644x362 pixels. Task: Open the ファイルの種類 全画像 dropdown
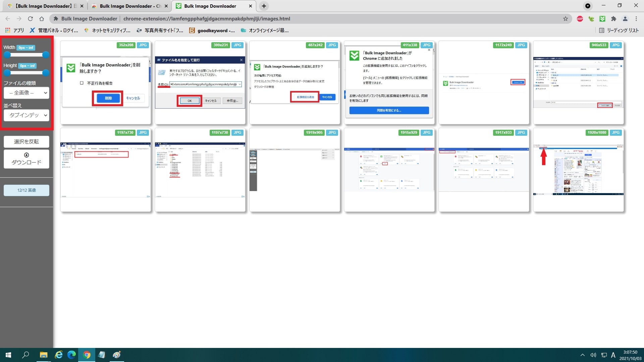[26, 93]
